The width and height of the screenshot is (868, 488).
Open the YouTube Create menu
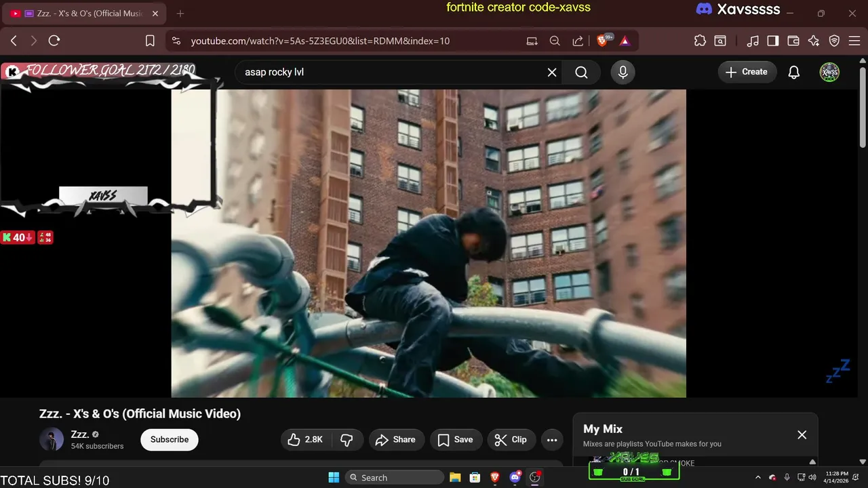point(747,72)
